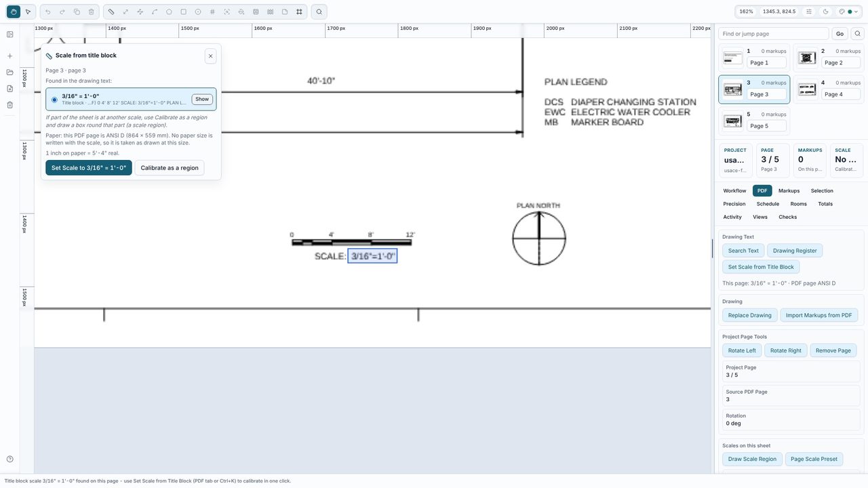Click the redo arrow icon

tap(62, 12)
